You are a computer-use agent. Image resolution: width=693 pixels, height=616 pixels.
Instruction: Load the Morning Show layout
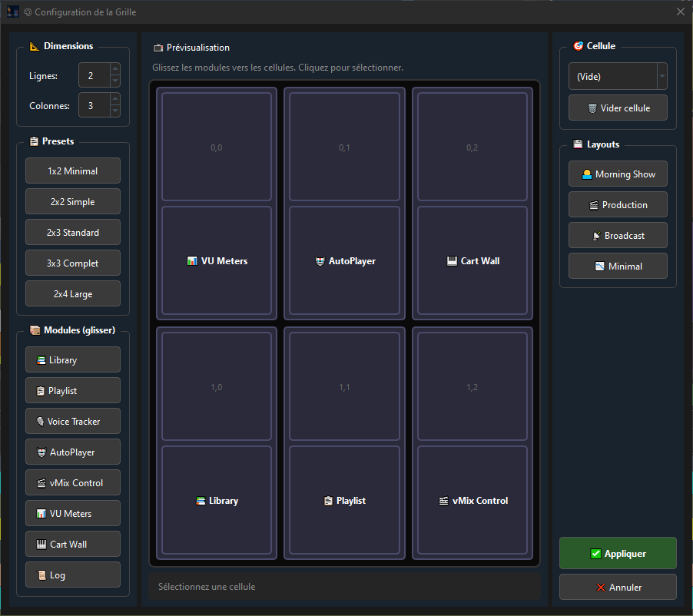618,174
